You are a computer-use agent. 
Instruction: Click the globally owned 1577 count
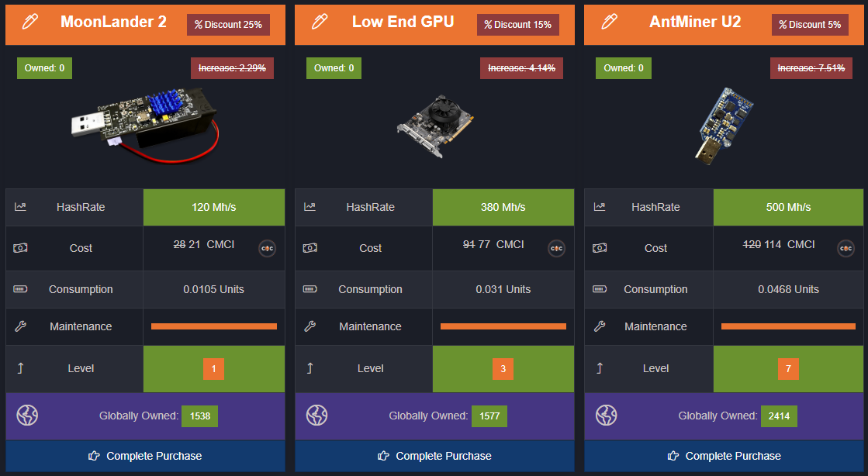coord(489,416)
